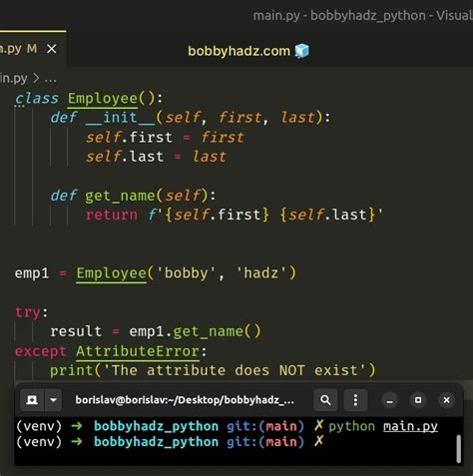Screen dimensions: 473x476
Task: Click the 'python' command in terminal
Action: [x=351, y=426]
